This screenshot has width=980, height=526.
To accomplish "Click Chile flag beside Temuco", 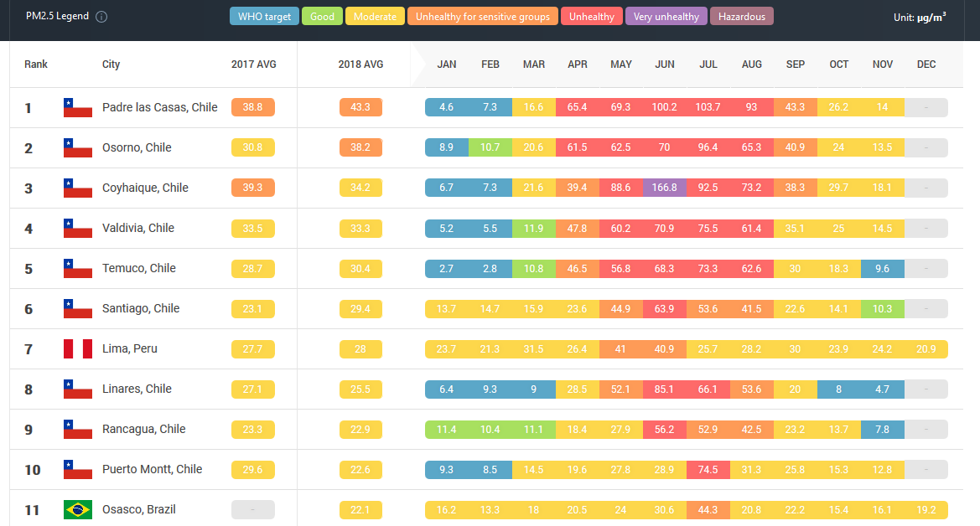I will tap(78, 268).
